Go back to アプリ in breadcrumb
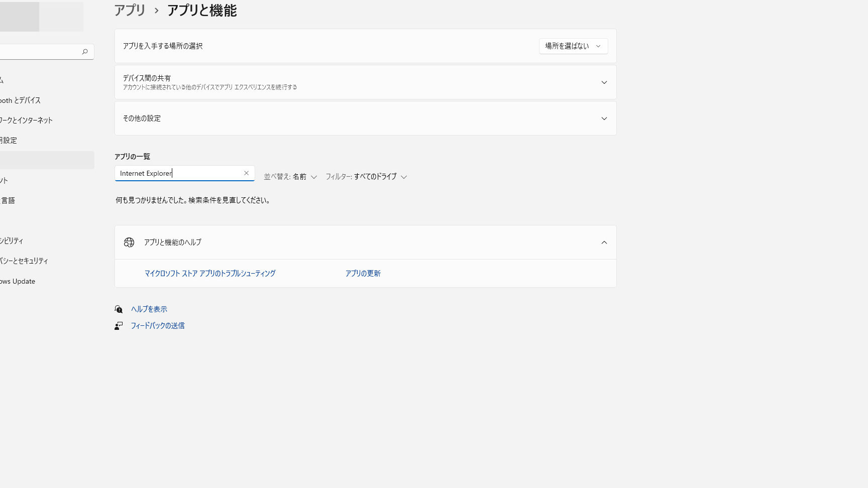This screenshot has height=488, width=868. click(x=130, y=11)
